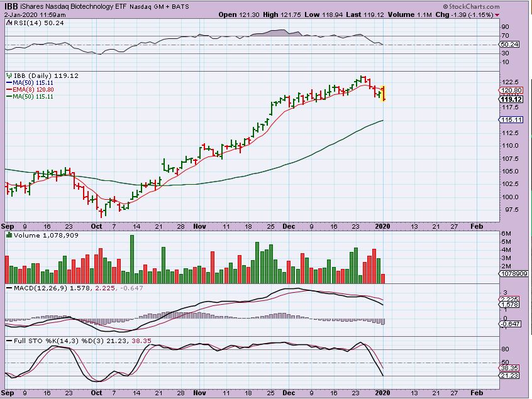
Task: Click the 38.35 stochastic axis tag
Action: pyautogui.click(x=509, y=368)
